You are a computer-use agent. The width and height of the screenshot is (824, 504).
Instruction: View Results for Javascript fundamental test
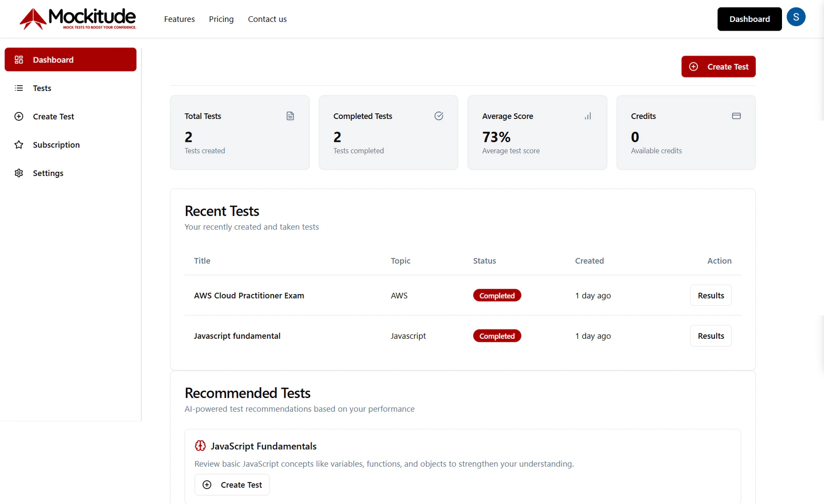click(711, 336)
